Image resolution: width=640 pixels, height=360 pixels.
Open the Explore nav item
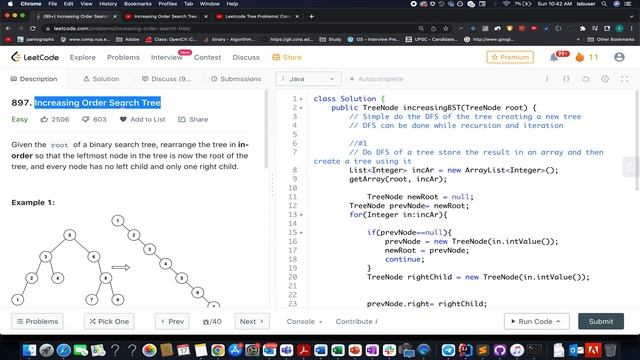tap(82, 58)
